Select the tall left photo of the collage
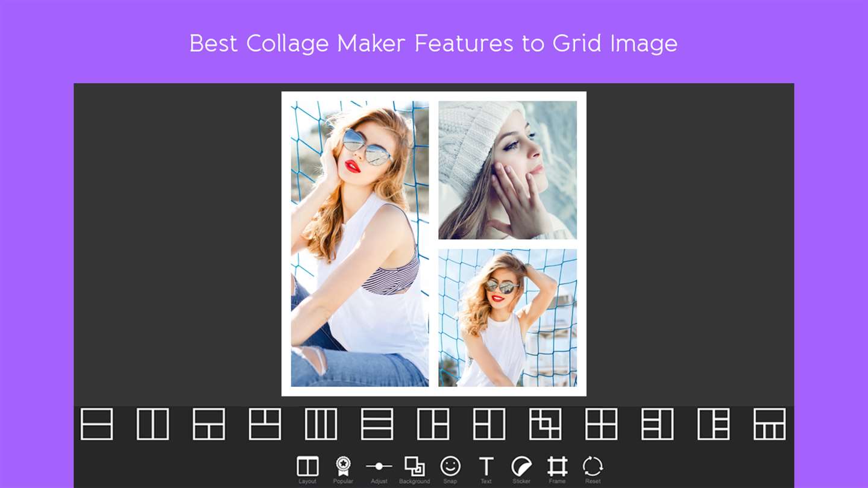Image resolution: width=868 pixels, height=488 pixels. coord(360,243)
